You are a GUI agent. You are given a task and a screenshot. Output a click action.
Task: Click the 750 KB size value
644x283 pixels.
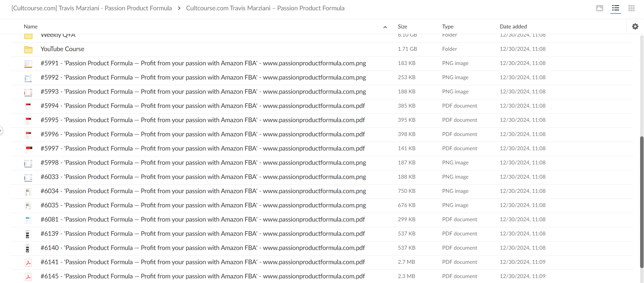407,191
